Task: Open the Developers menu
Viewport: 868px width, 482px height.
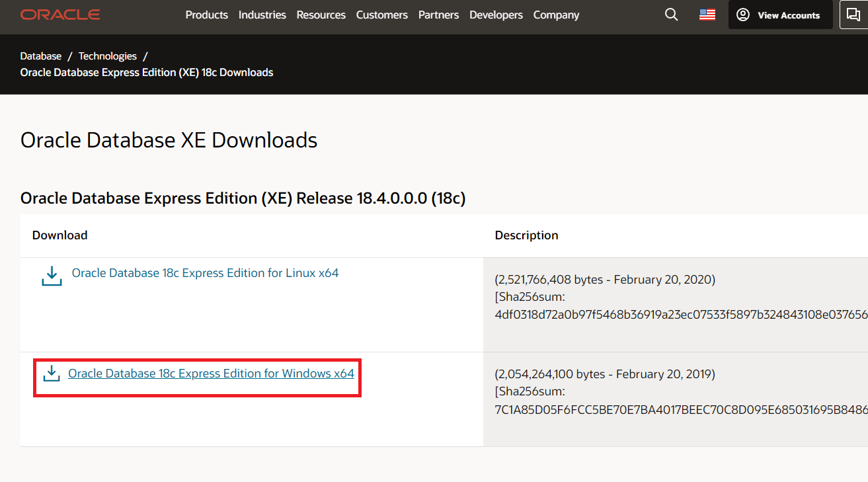Action: click(x=496, y=15)
